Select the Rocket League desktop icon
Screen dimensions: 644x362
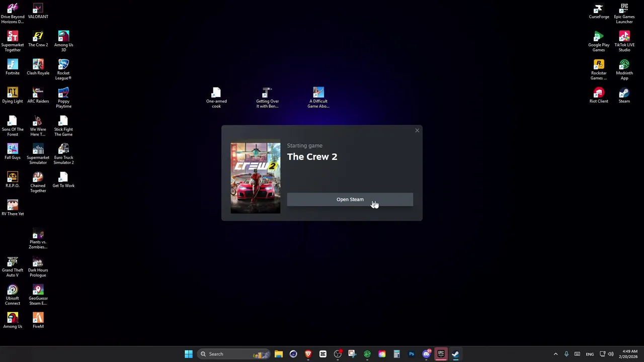[63, 69]
